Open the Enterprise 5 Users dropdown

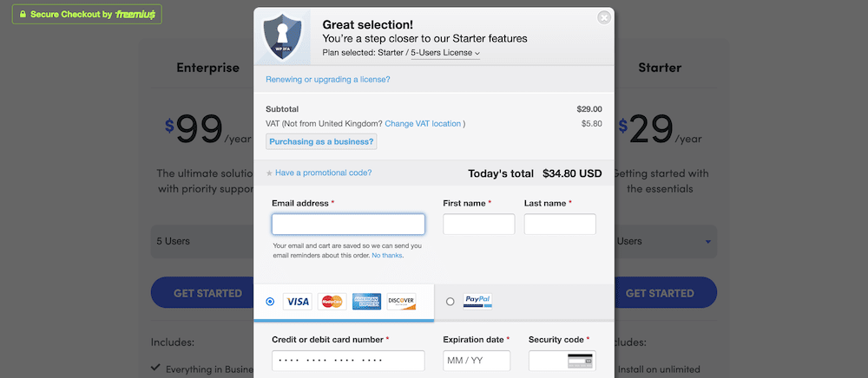202,242
